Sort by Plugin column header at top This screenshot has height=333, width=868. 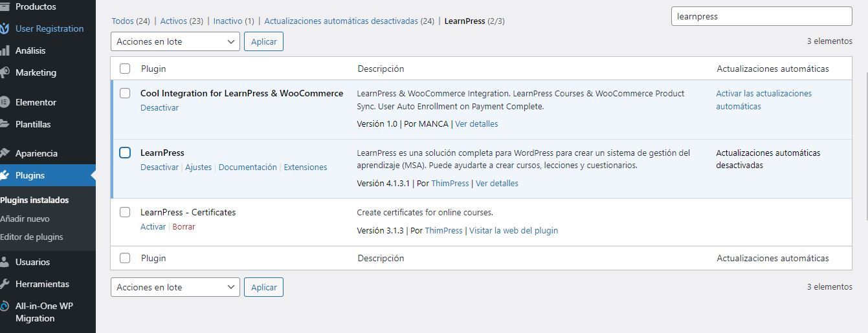pos(153,69)
